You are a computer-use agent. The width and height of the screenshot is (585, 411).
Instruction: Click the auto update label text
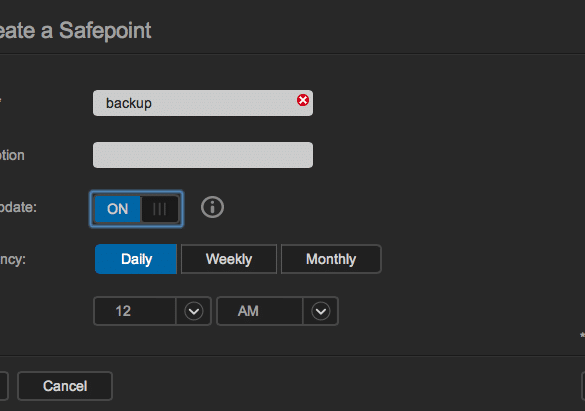(18, 207)
